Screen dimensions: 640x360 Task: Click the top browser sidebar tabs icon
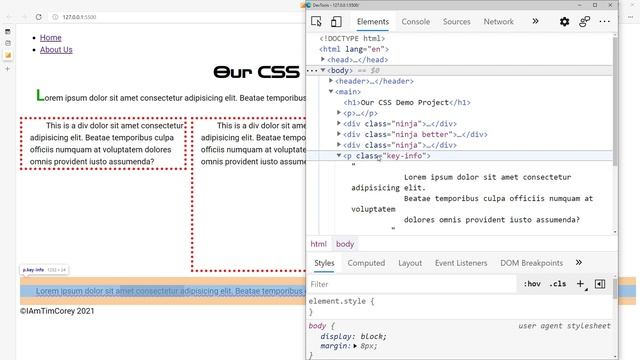(x=8, y=31)
